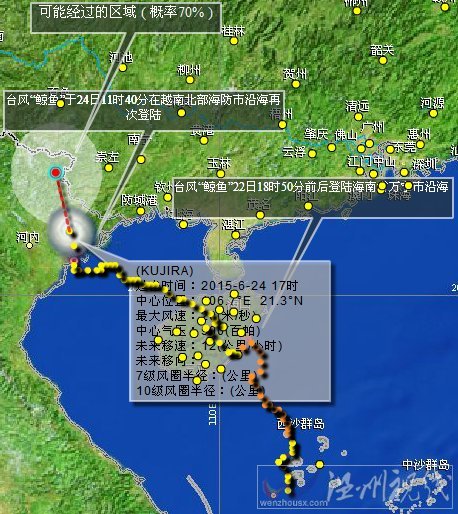
Task: Click the 广州 city label
Action: [x=373, y=127]
